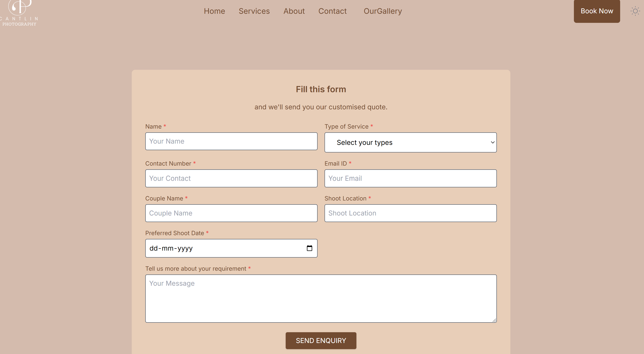Select Home in the navigation bar
Image resolution: width=644 pixels, height=354 pixels.
tap(214, 11)
